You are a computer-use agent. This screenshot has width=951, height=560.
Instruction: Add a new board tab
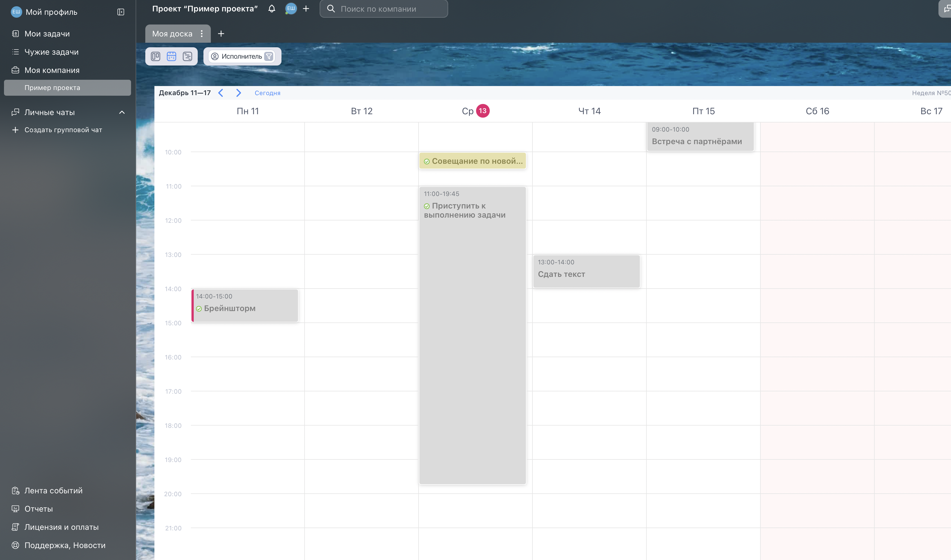[x=221, y=34]
